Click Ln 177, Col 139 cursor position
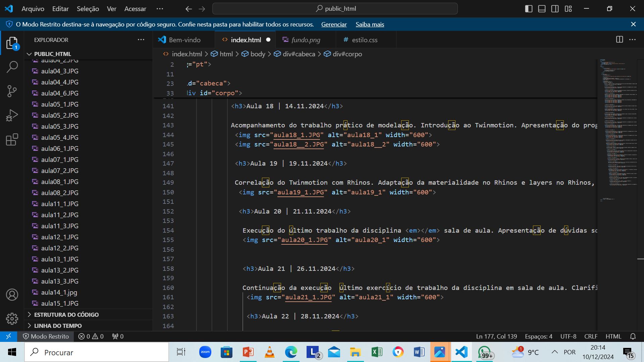 coord(496,336)
